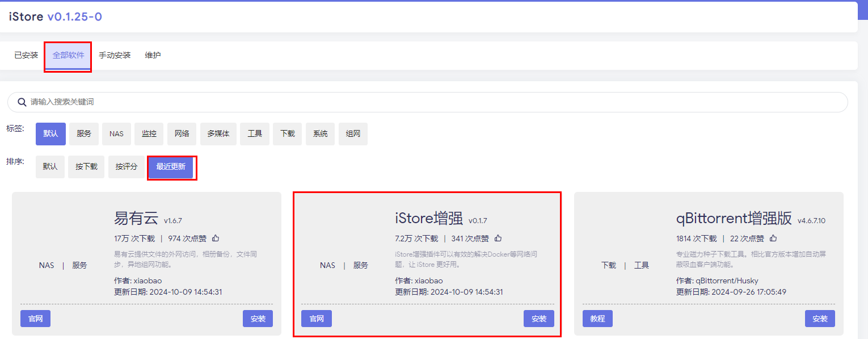Install iStore增强 with 安装 button

[539, 319]
